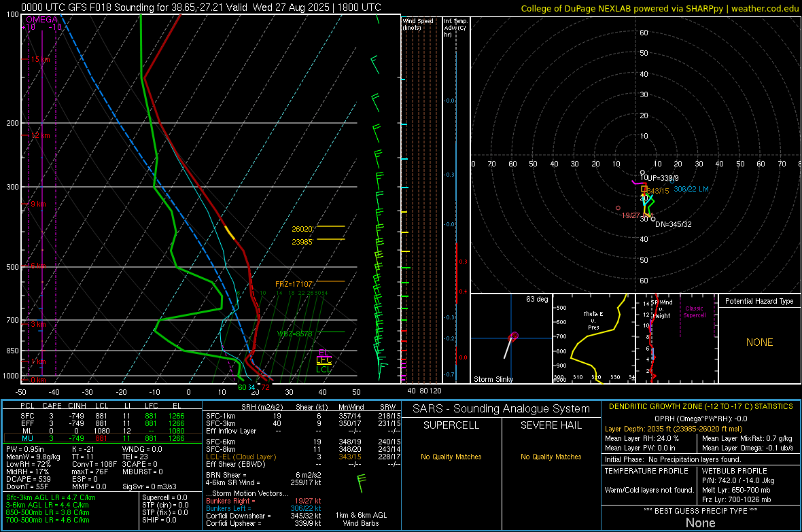The width and height of the screenshot is (802, 532).
Task: Select the 300 mb pressure label
Action: coord(13,188)
